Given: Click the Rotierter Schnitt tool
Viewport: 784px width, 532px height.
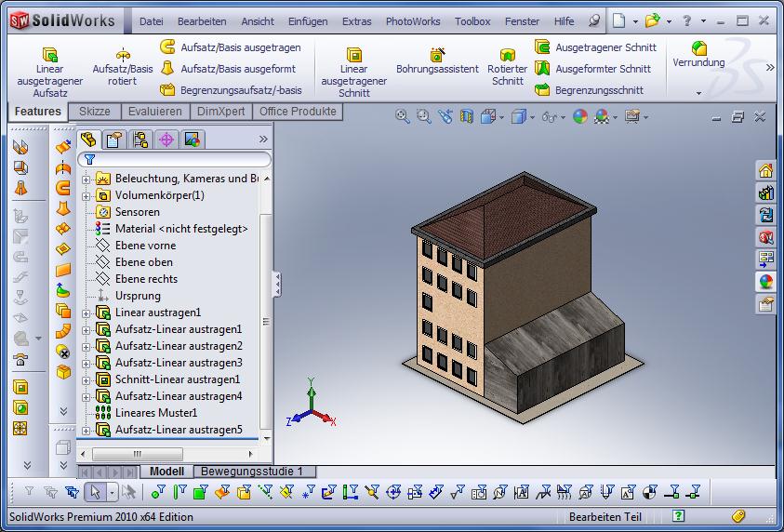Looking at the screenshot, I should coord(507,68).
